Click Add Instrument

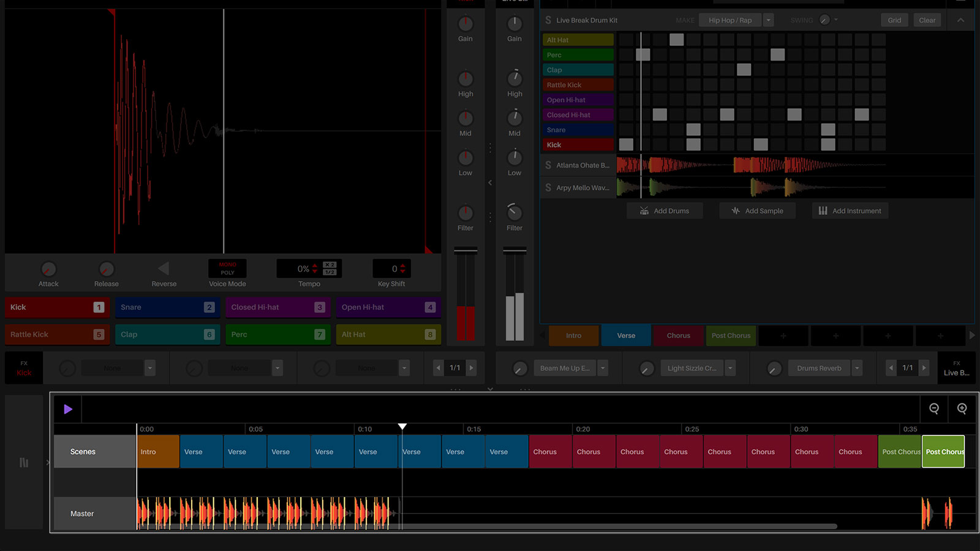point(850,211)
